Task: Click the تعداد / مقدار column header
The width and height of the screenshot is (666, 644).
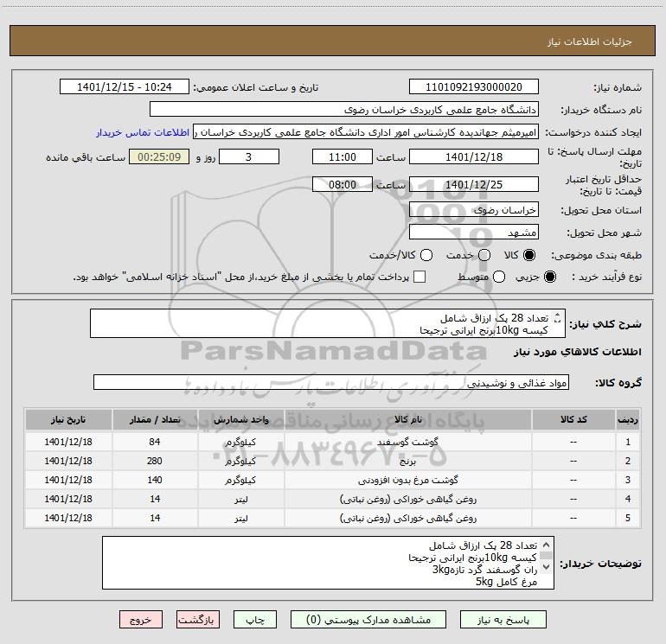Action: tap(155, 420)
